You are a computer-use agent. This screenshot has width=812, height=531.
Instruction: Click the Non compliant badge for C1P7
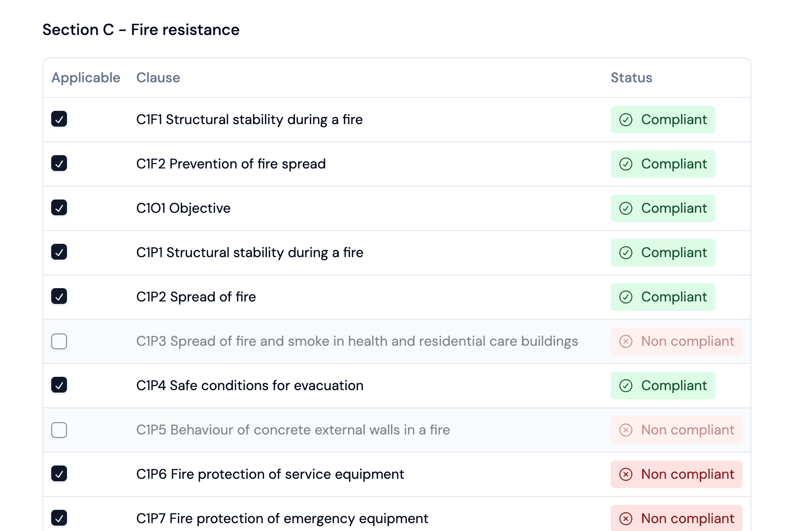[x=676, y=518]
